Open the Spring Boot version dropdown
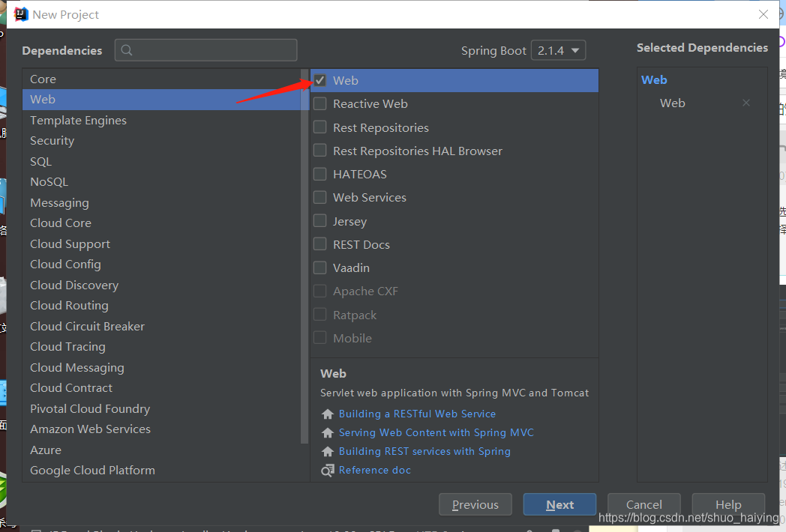 559,50
